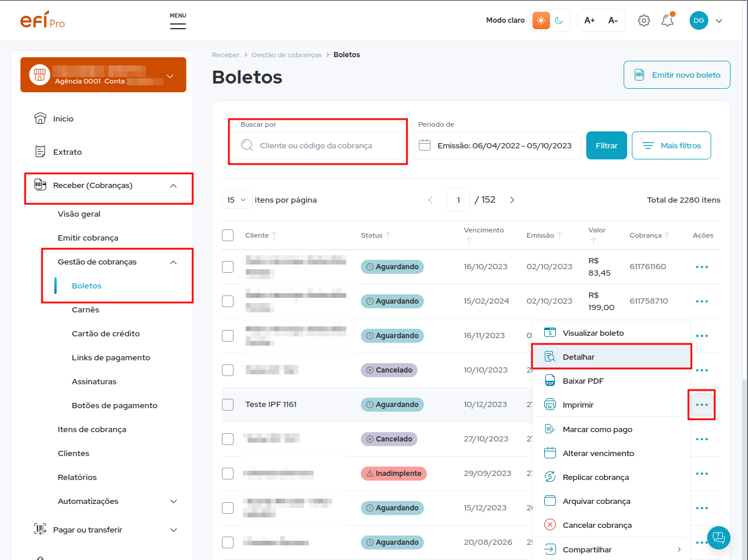The width and height of the screenshot is (748, 560).
Task: Open Mais filtros button
Action: click(672, 145)
